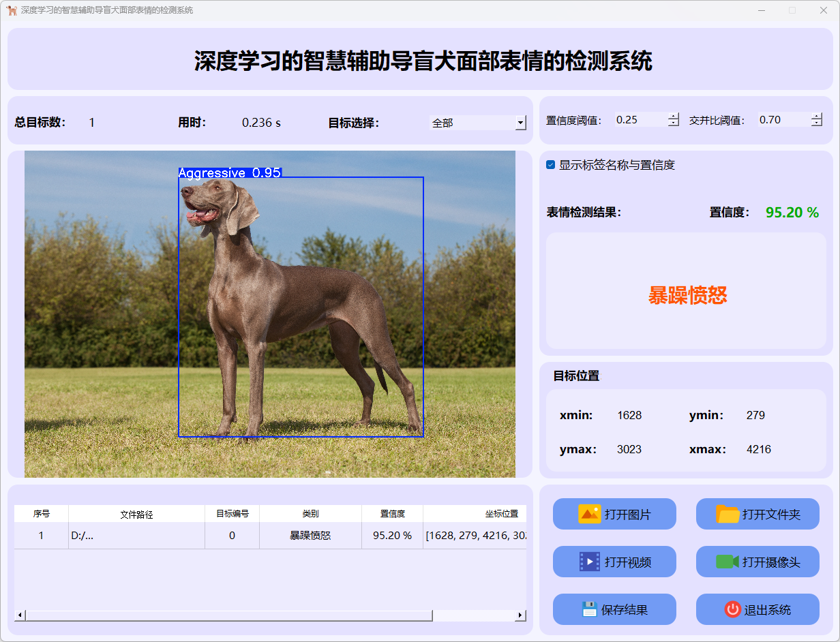Open the 目标选择 dropdown set to 全部
The image size is (840, 642).
point(478,123)
